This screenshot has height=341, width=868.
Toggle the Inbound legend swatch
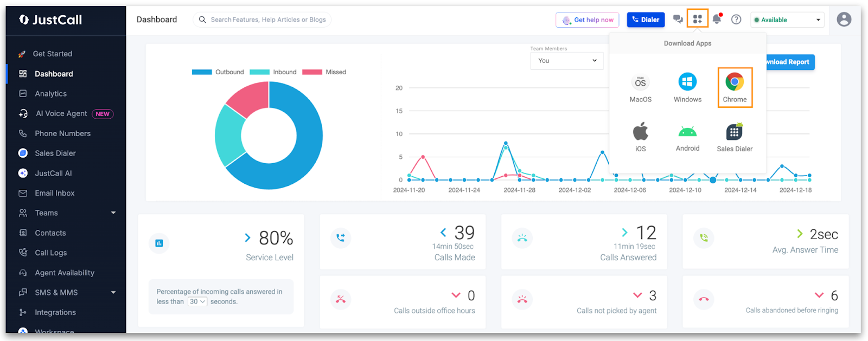pos(259,72)
